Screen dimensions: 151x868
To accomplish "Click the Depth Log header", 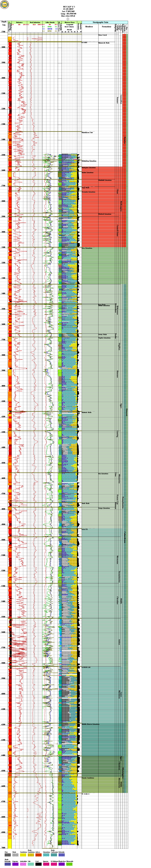I will (x=4, y=23).
